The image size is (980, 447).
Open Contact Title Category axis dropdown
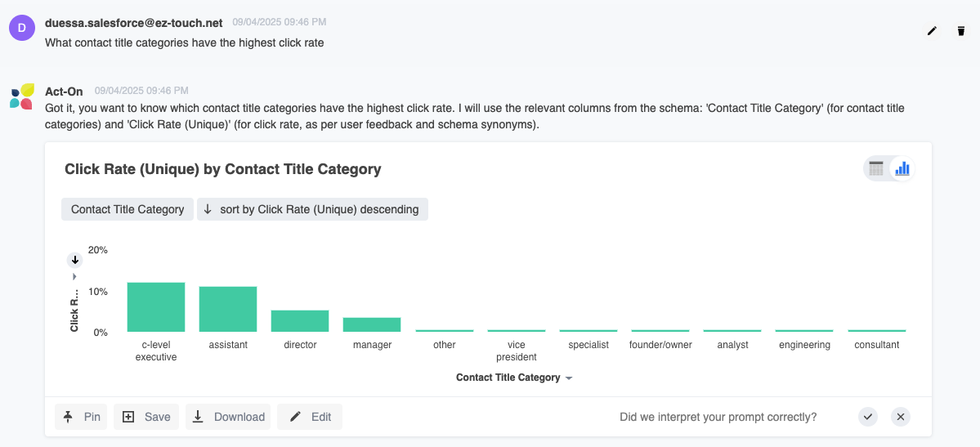click(569, 378)
